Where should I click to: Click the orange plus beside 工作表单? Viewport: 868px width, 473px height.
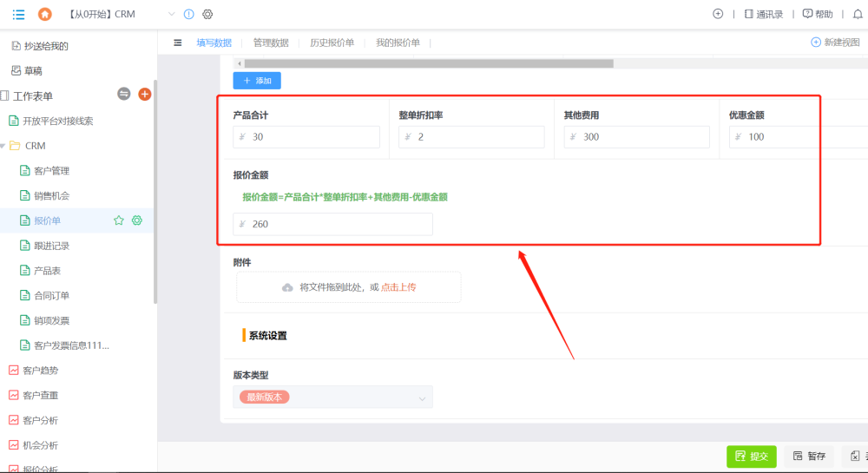(144, 94)
